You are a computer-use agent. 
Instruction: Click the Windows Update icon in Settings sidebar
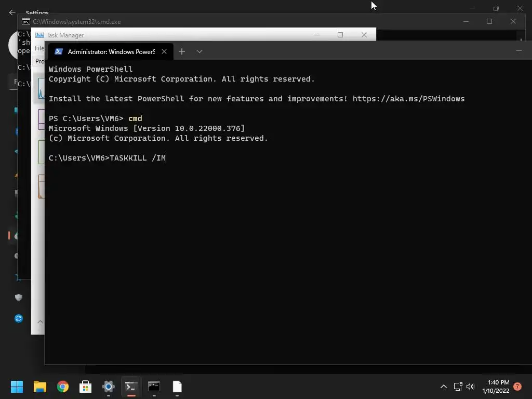19,318
